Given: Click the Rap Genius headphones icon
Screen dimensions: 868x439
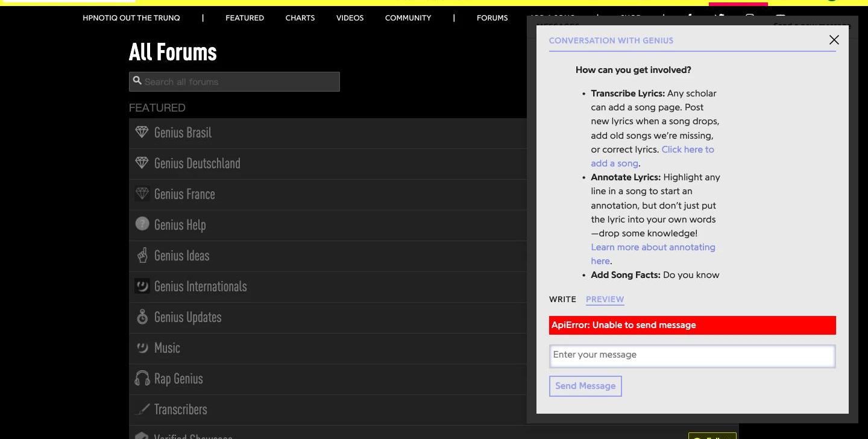Looking at the screenshot, I should (x=142, y=378).
